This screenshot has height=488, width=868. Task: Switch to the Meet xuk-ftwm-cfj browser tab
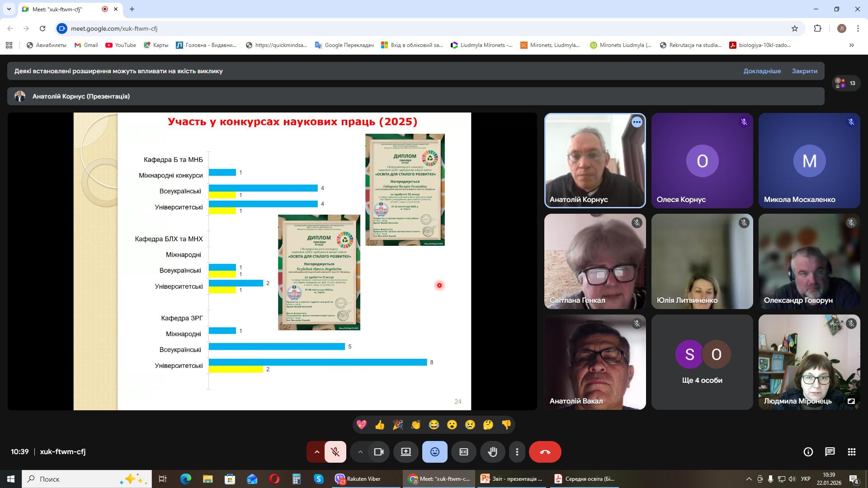click(57, 9)
